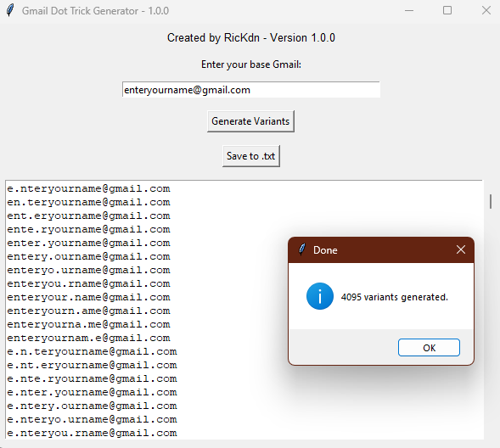500x448 pixels.
Task: Click the Done dialog title bar
Action: [372, 249]
